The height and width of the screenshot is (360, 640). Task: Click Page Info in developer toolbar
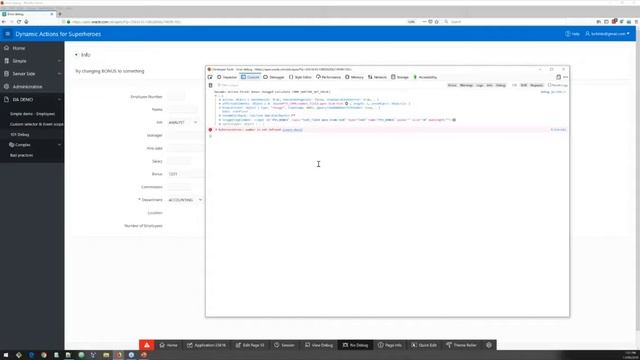click(390, 345)
